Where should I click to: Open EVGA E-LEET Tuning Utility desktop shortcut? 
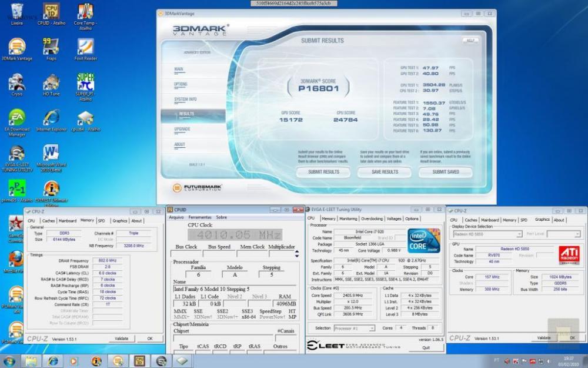point(17,153)
